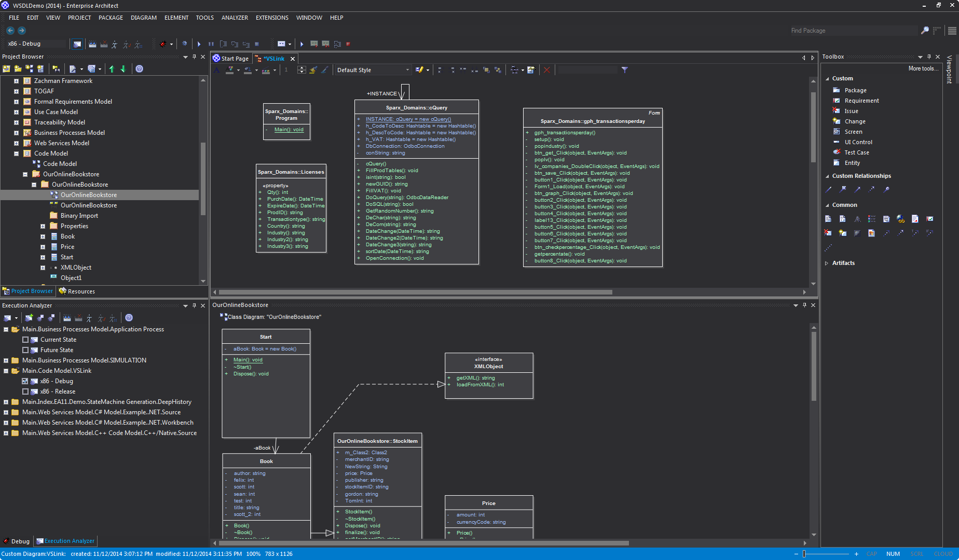
Task: Select the Test Case tool in Toolbox
Action: tap(851, 152)
